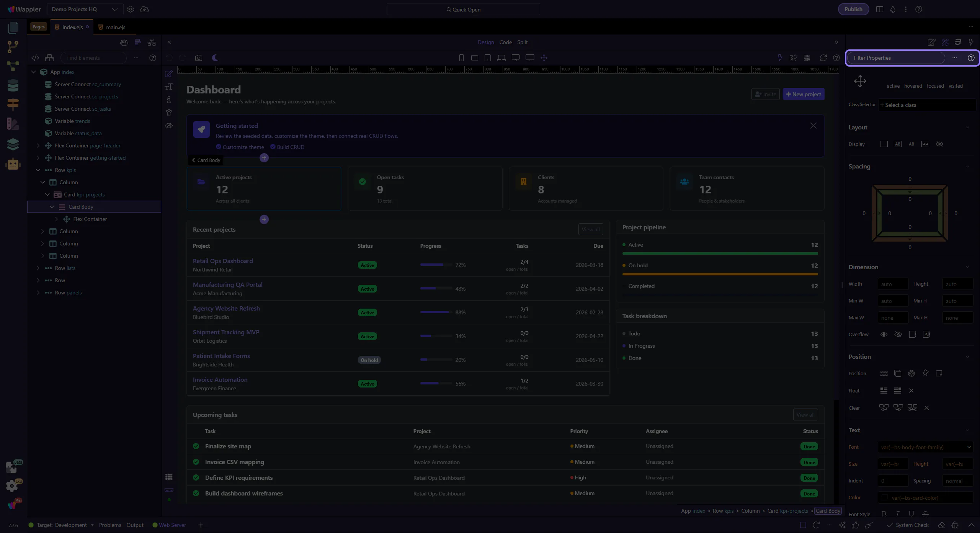The image size is (980, 533).
Task: Open project settings gear icon
Action: click(131, 9)
